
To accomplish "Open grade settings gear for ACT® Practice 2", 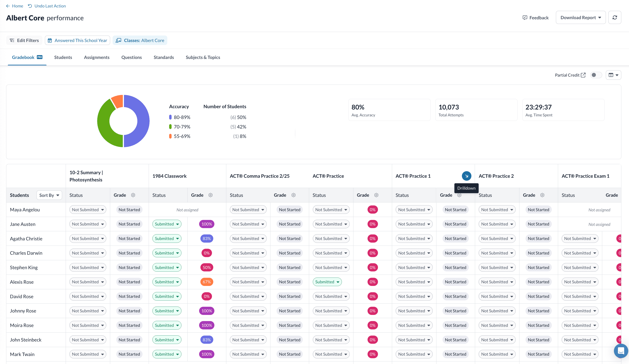I will click(x=542, y=195).
